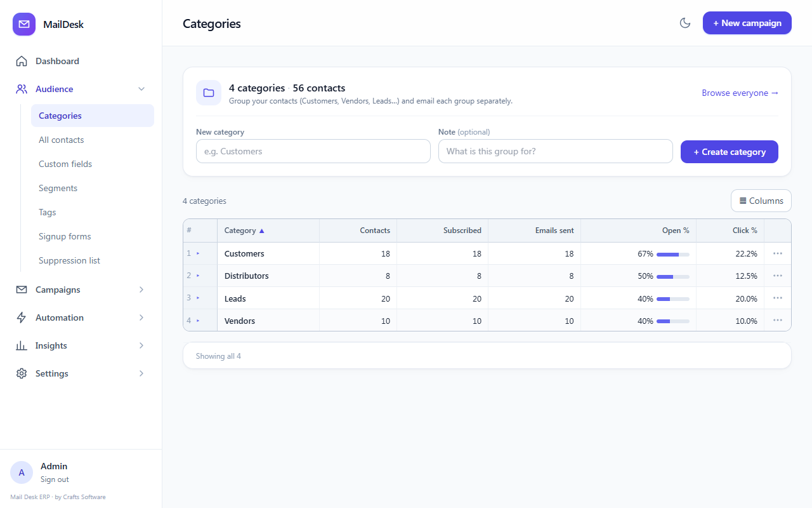The width and height of the screenshot is (812, 508).
Task: Click the New campaign button
Action: [x=747, y=23]
